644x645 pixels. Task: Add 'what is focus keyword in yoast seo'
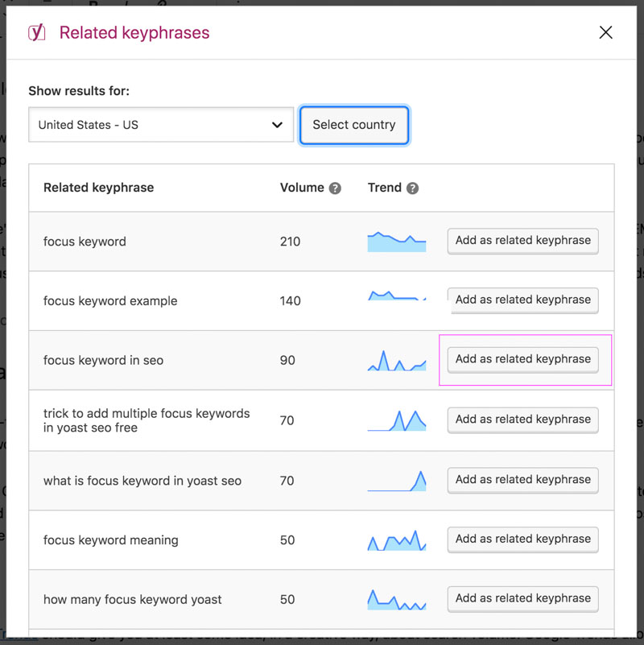[x=522, y=479]
